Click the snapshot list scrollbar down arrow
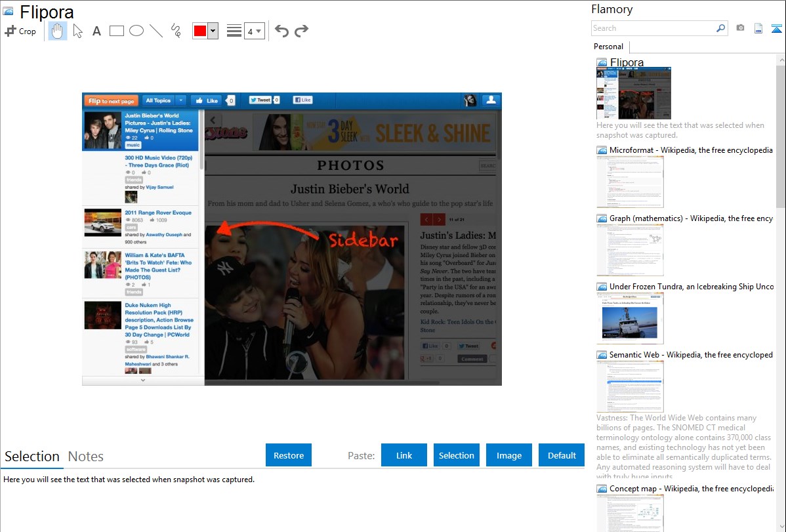The width and height of the screenshot is (786, 532). [x=781, y=527]
